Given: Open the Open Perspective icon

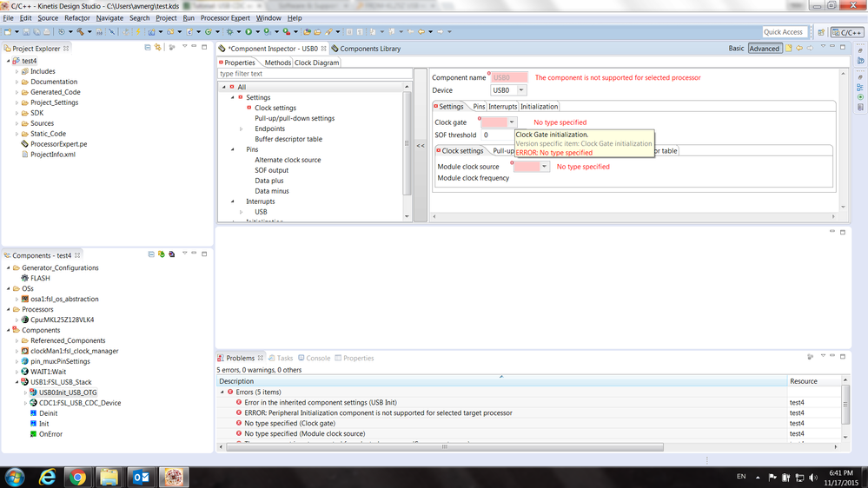Looking at the screenshot, I should [x=821, y=32].
